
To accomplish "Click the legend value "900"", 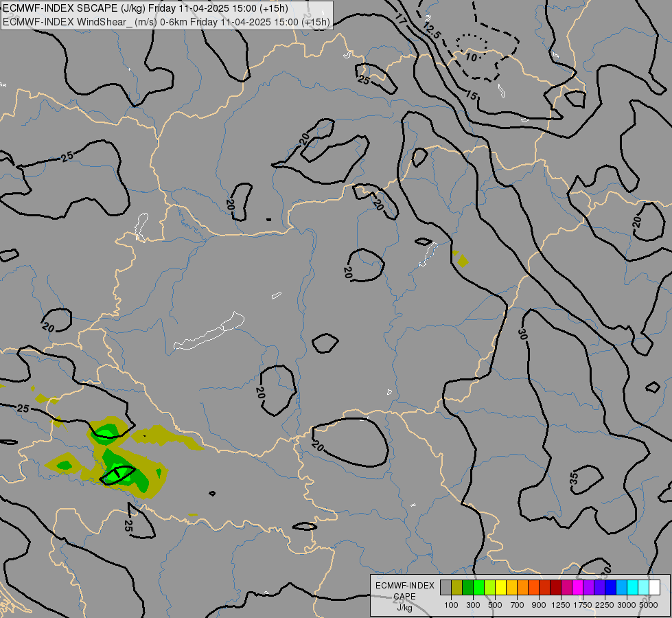I will [539, 605].
